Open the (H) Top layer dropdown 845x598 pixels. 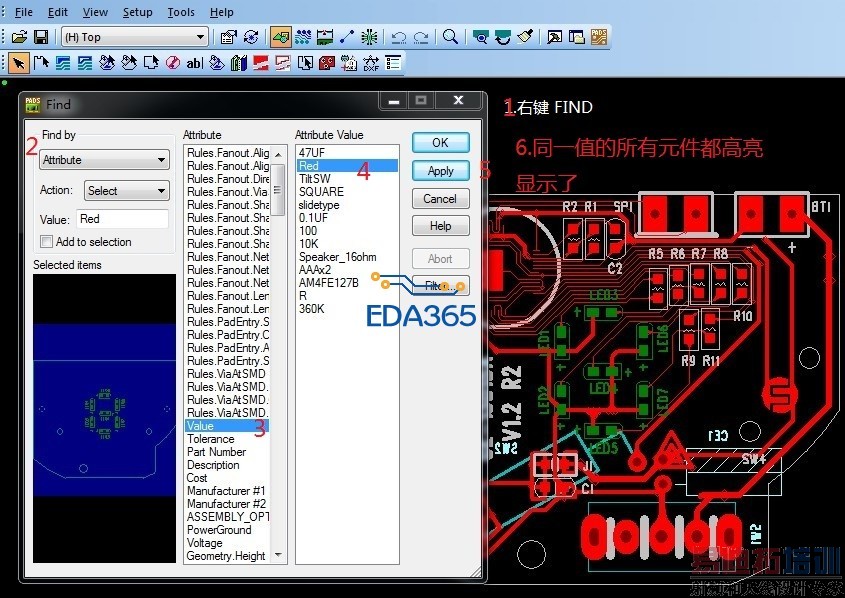click(x=135, y=37)
